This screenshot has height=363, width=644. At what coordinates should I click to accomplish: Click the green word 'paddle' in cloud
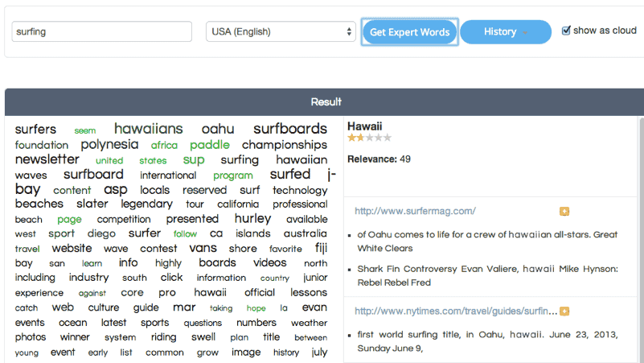pos(210,145)
